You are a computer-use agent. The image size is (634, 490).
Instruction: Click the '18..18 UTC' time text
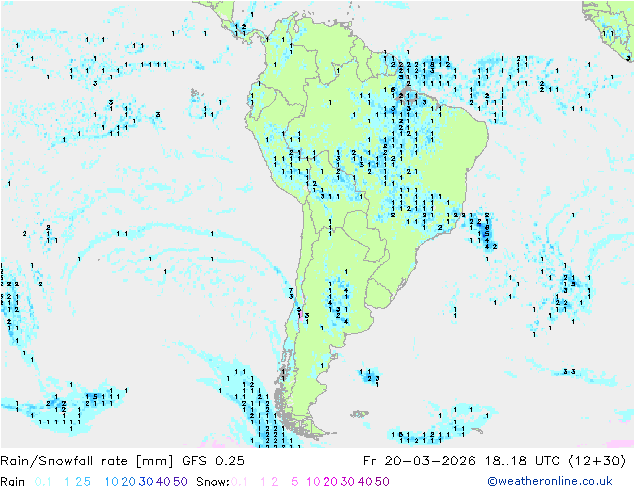[523, 461]
